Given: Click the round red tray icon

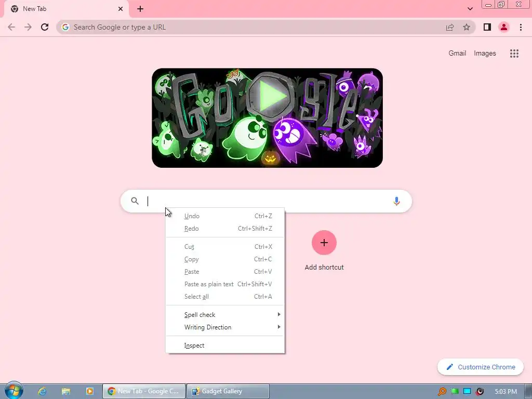Looking at the screenshot, I should pyautogui.click(x=480, y=392).
